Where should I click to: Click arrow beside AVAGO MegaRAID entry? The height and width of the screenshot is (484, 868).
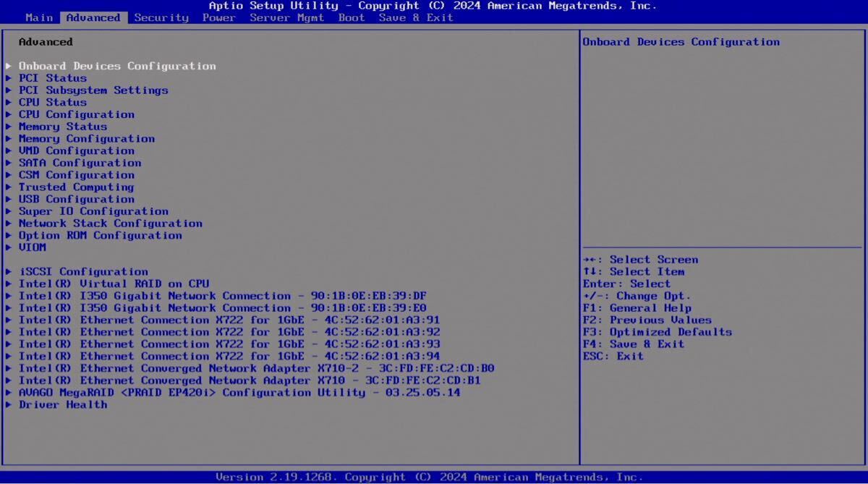[x=9, y=392]
